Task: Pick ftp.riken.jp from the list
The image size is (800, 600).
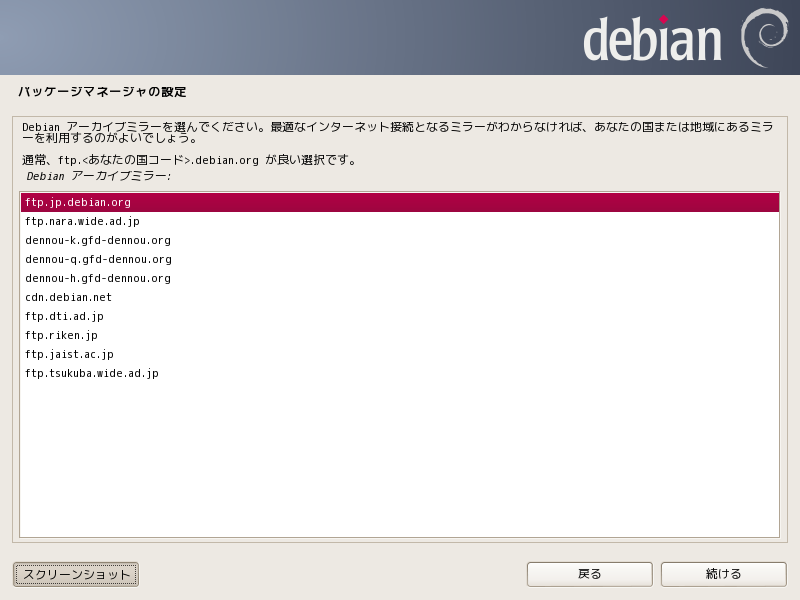Action: (61, 336)
